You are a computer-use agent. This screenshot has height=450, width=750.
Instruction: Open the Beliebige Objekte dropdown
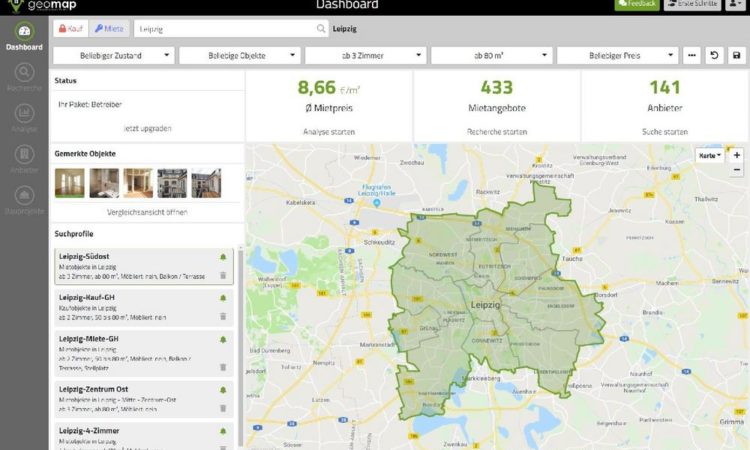pos(240,55)
